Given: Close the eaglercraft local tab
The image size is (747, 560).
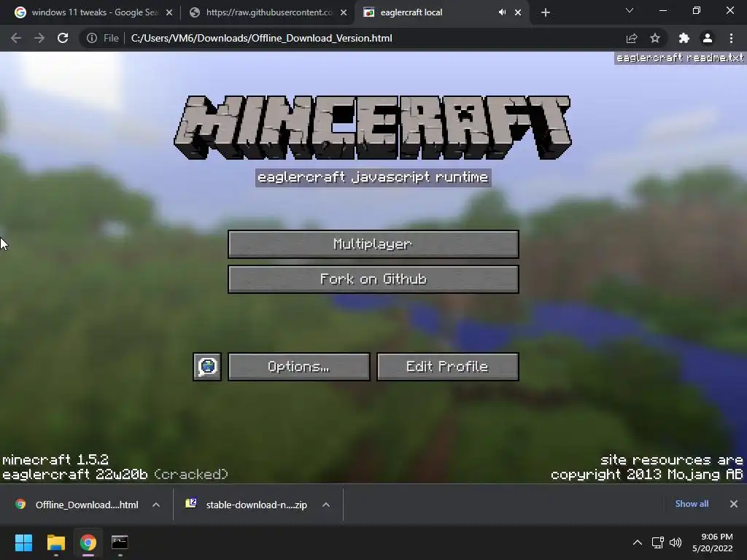Looking at the screenshot, I should point(518,12).
